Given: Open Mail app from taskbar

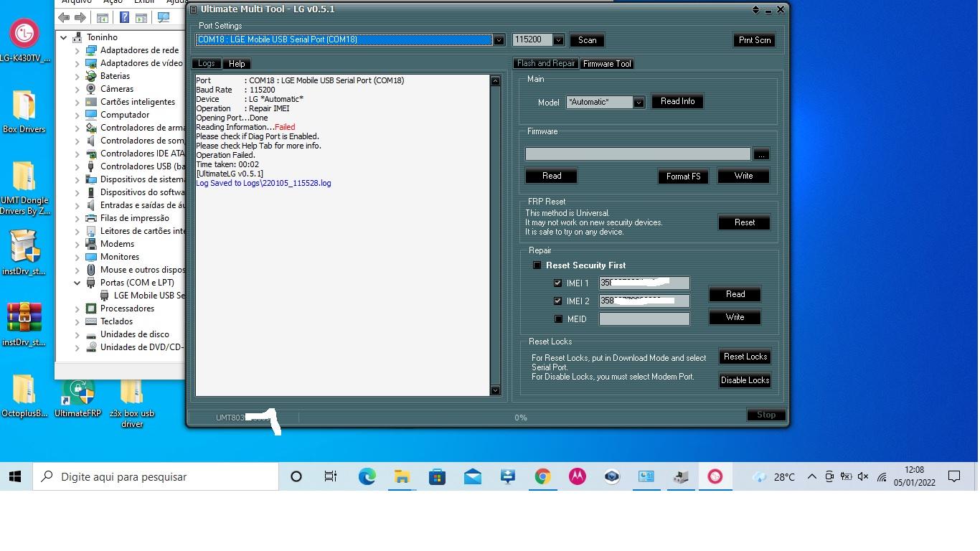Looking at the screenshot, I should tap(472, 476).
